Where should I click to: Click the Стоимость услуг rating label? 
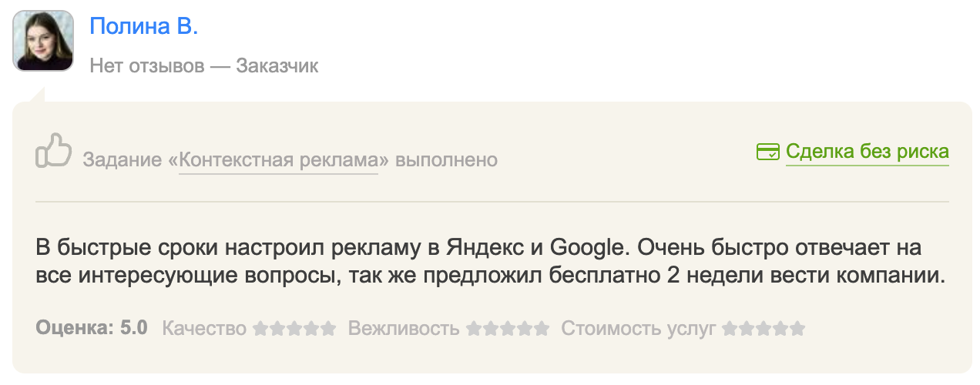(x=639, y=329)
